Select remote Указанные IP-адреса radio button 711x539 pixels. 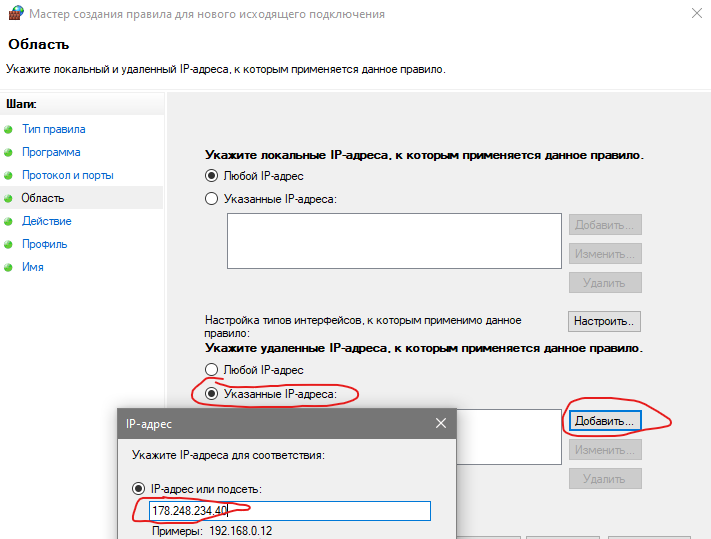click(x=211, y=393)
